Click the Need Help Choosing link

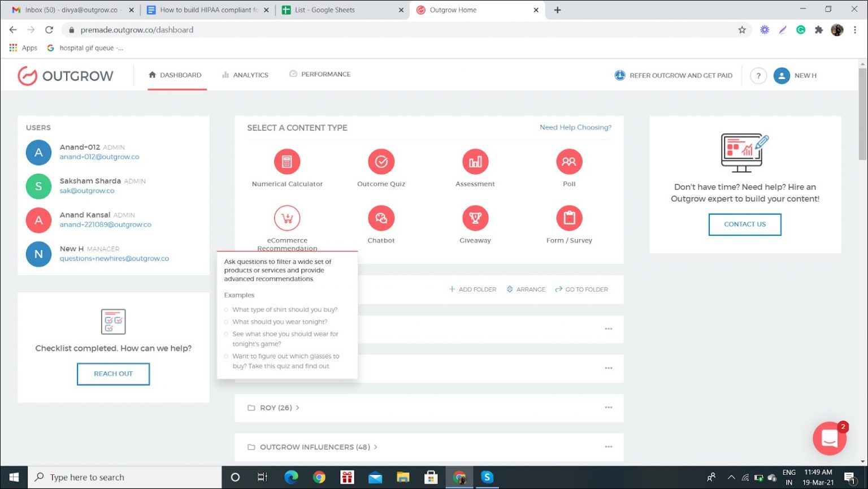[575, 128]
